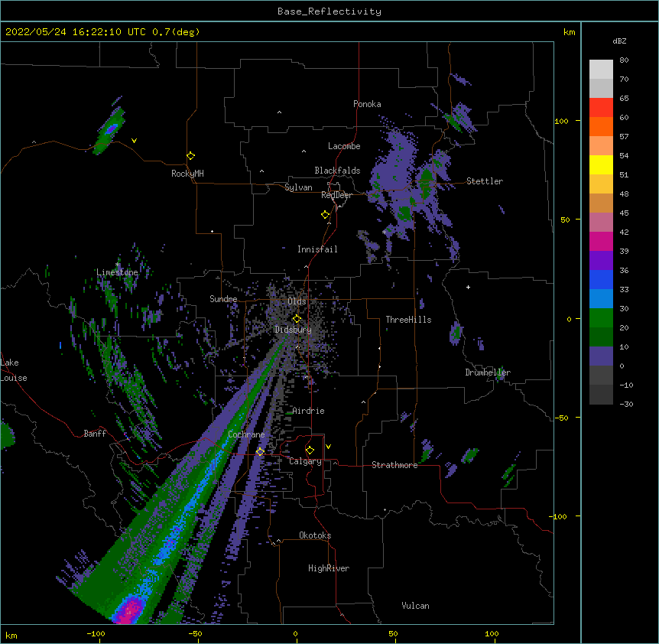
Task: Click the yellow diamond marker between Olds and Didsbury
Action: point(297,319)
